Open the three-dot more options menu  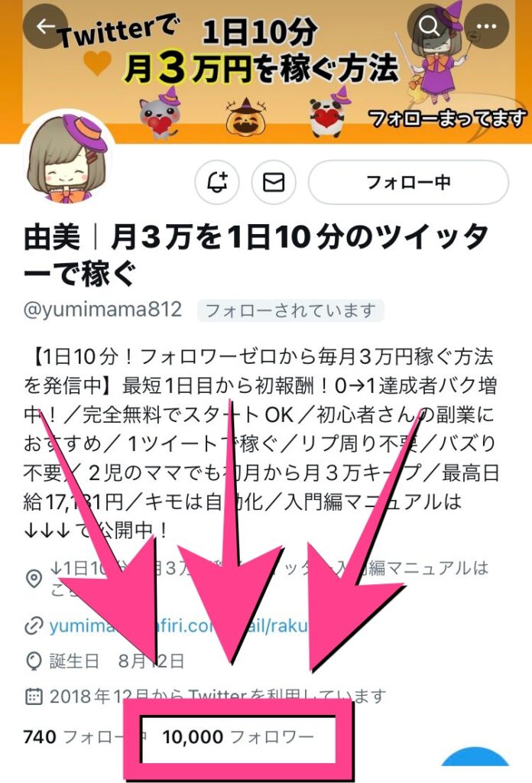(x=487, y=26)
